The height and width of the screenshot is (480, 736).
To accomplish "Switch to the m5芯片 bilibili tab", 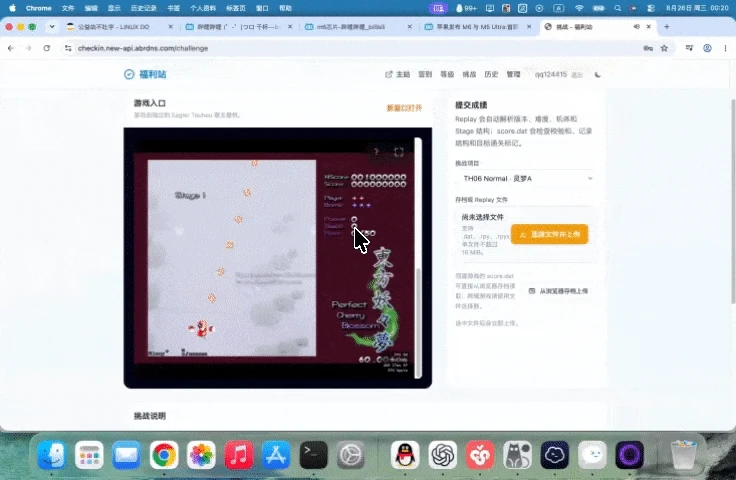I will pos(358,27).
